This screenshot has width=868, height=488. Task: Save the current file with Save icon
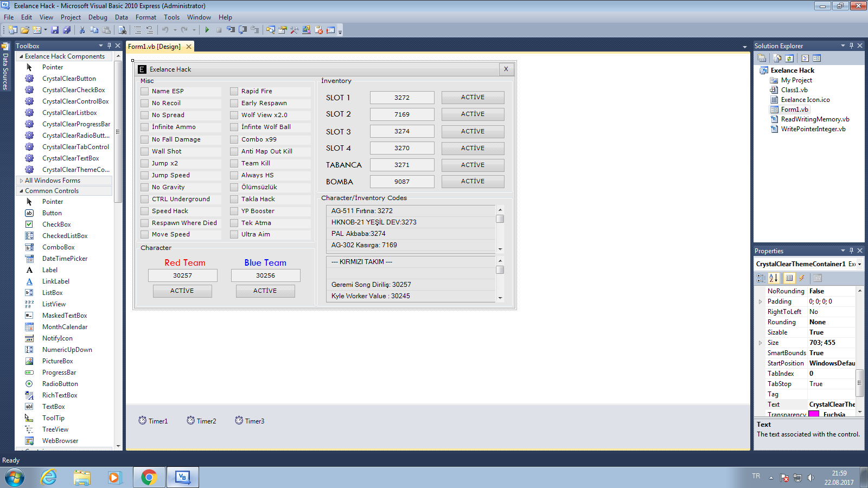[55, 30]
